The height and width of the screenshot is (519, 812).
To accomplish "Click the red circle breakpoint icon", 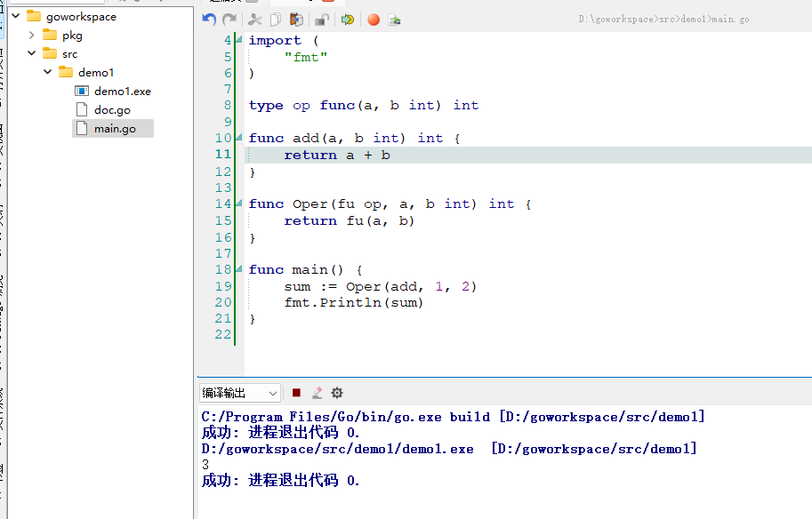I will pyautogui.click(x=374, y=20).
